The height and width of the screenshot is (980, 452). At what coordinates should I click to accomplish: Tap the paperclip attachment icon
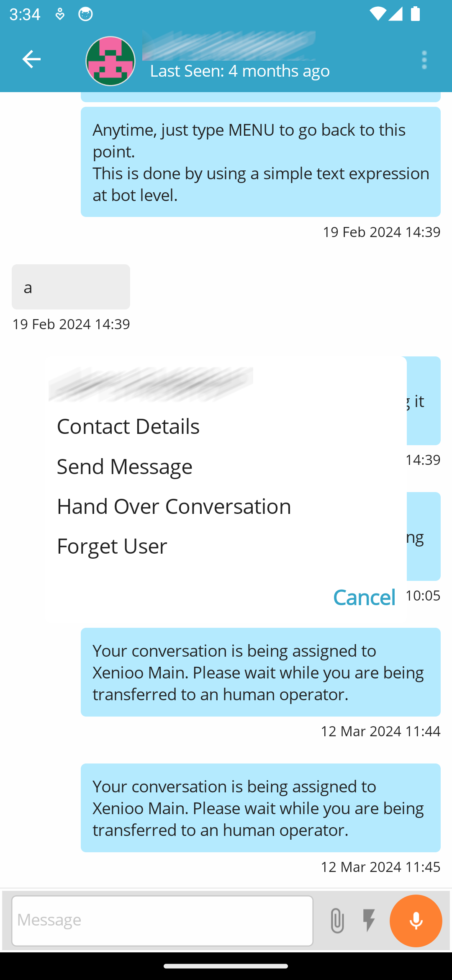337,921
